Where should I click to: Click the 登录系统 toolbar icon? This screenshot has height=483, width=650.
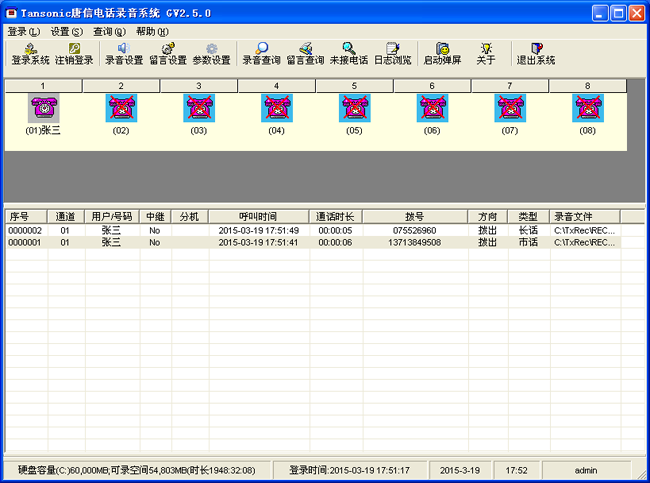pos(30,53)
